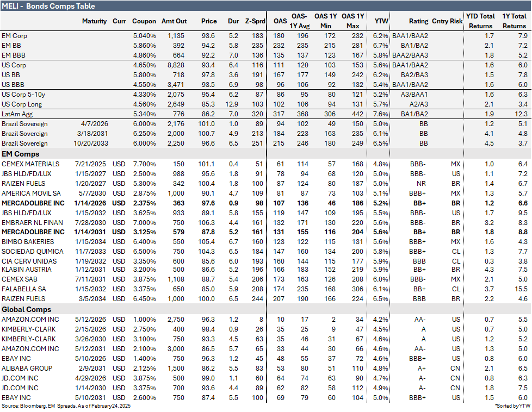This screenshot has width=532, height=412.
Task: Select the Coupon column header
Action: click(x=144, y=21)
